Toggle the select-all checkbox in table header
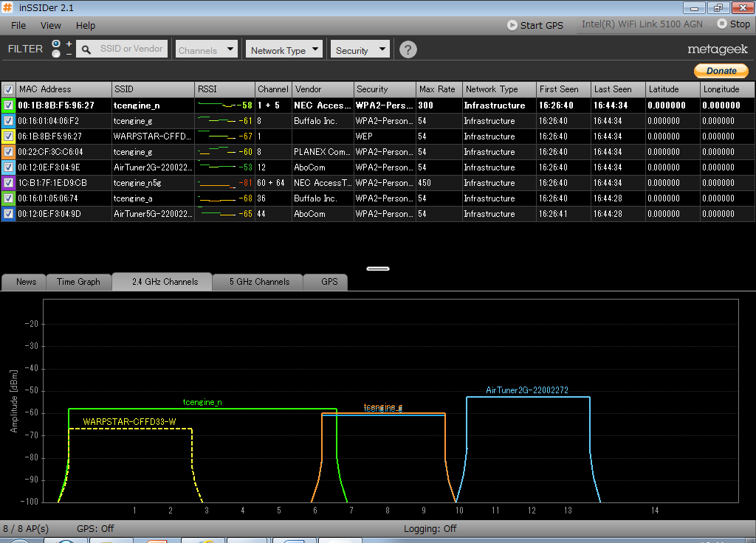 [x=8, y=89]
